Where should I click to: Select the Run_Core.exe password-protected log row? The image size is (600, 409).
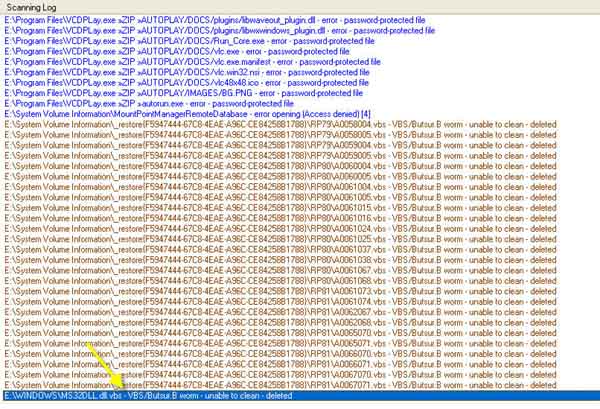coord(189,41)
